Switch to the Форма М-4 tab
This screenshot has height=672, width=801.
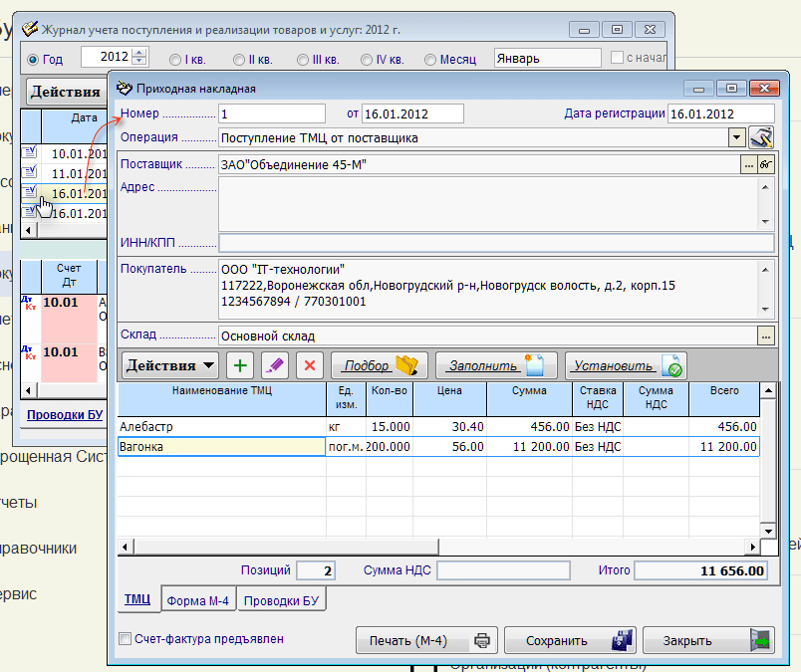198,600
